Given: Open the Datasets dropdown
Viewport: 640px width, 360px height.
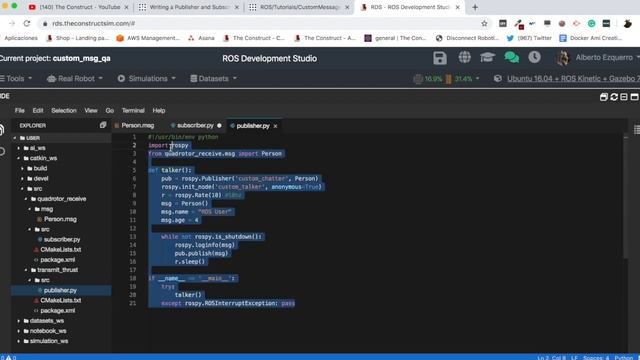Looking at the screenshot, I should point(213,78).
